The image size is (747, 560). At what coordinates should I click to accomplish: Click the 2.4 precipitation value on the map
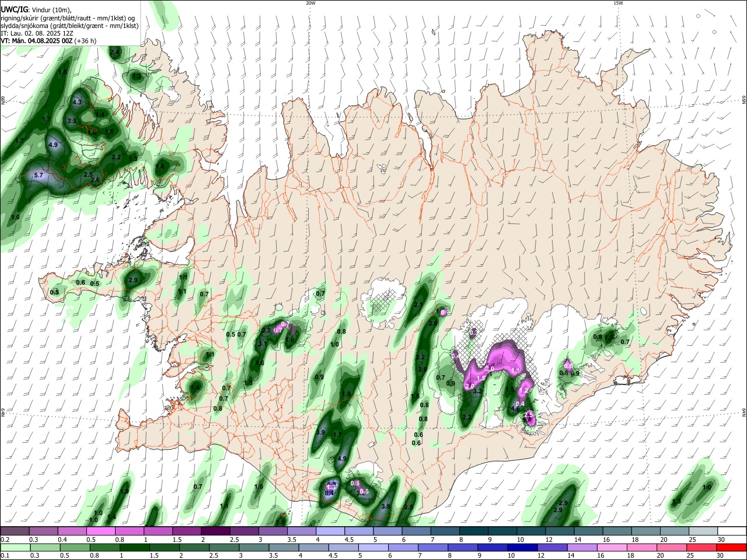pyautogui.click(x=114, y=53)
